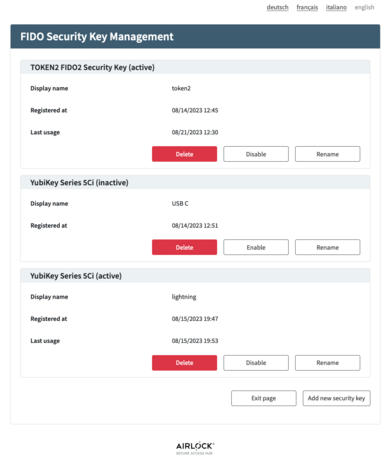Delete the lightning YubiKey
This screenshot has height=461, width=385.
coord(184,363)
